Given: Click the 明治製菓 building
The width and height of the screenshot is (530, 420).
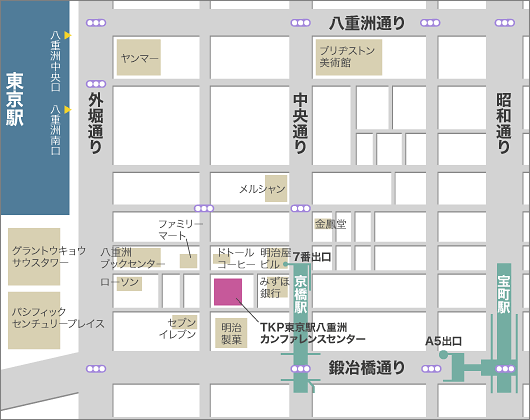Looking at the screenshot, I should pyautogui.click(x=231, y=333).
